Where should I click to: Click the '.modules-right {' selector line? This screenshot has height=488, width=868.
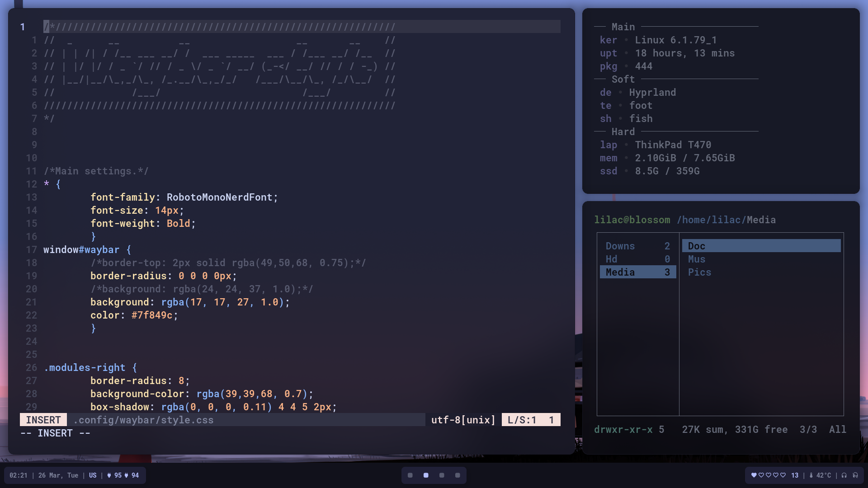(x=90, y=368)
